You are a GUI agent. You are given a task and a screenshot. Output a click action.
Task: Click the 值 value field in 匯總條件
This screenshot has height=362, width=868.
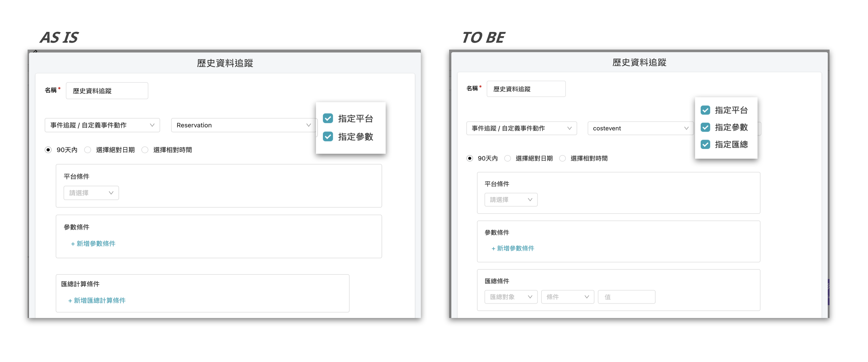tap(626, 297)
